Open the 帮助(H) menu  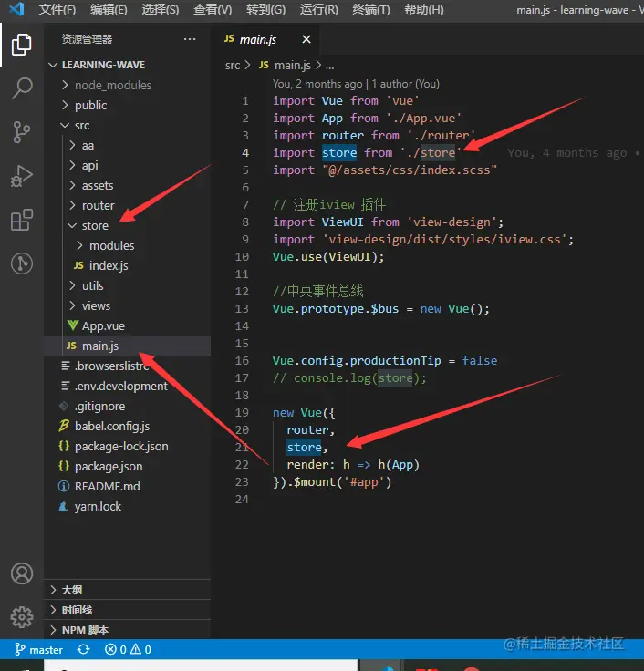pos(424,9)
